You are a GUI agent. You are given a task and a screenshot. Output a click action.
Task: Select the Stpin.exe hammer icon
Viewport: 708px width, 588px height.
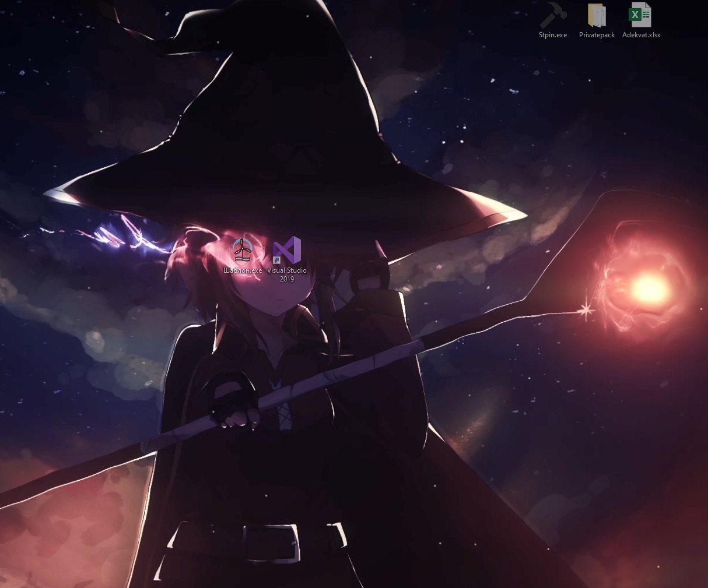(553, 15)
